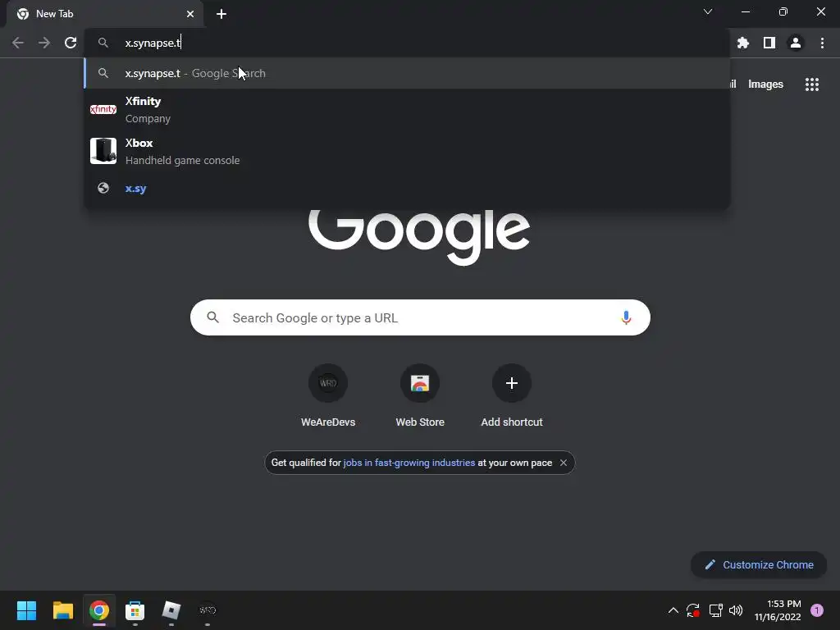The width and height of the screenshot is (840, 630).
Task: Select the New Tab tab
Action: coord(105,14)
